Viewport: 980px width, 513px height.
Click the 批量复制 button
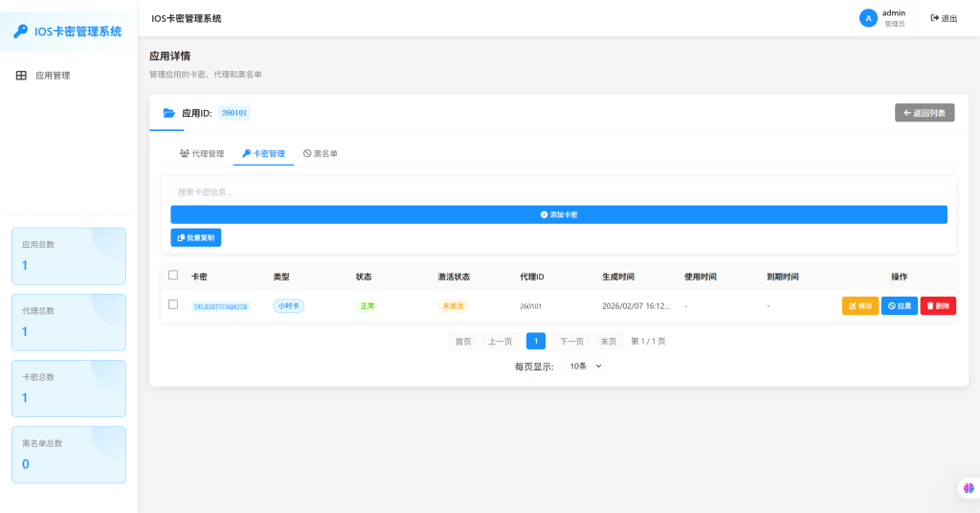196,237
